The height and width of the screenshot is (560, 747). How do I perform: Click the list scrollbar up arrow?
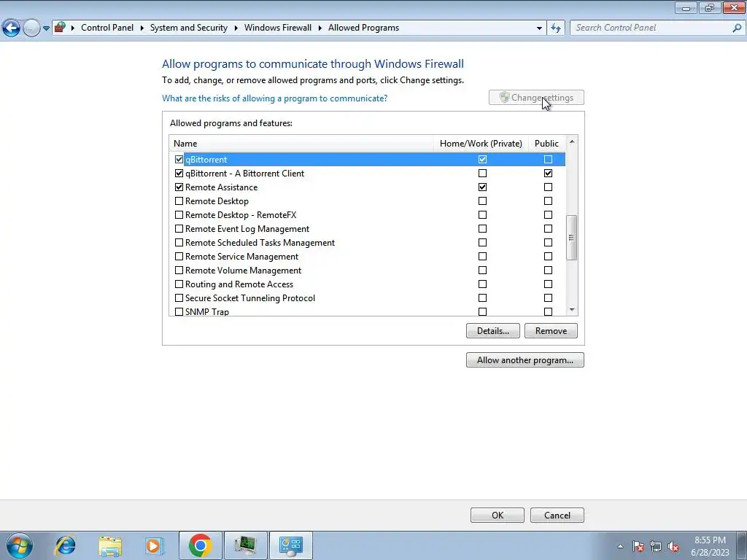point(572,142)
